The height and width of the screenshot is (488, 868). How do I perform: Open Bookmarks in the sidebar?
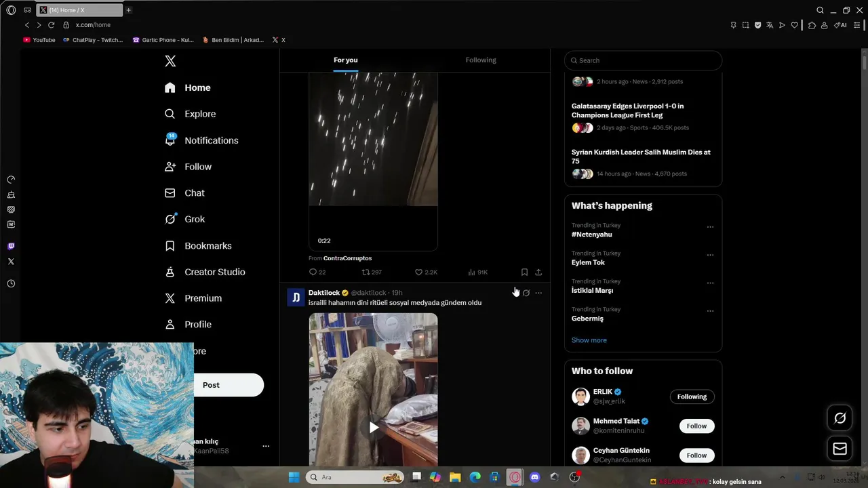198,245
